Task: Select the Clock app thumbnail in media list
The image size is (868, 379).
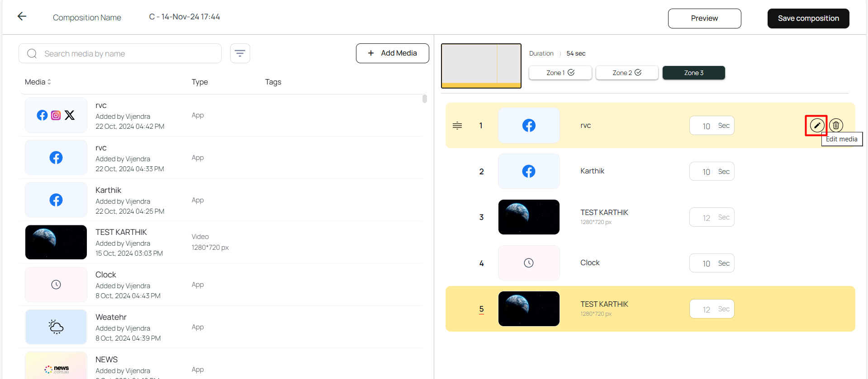Action: (56, 285)
